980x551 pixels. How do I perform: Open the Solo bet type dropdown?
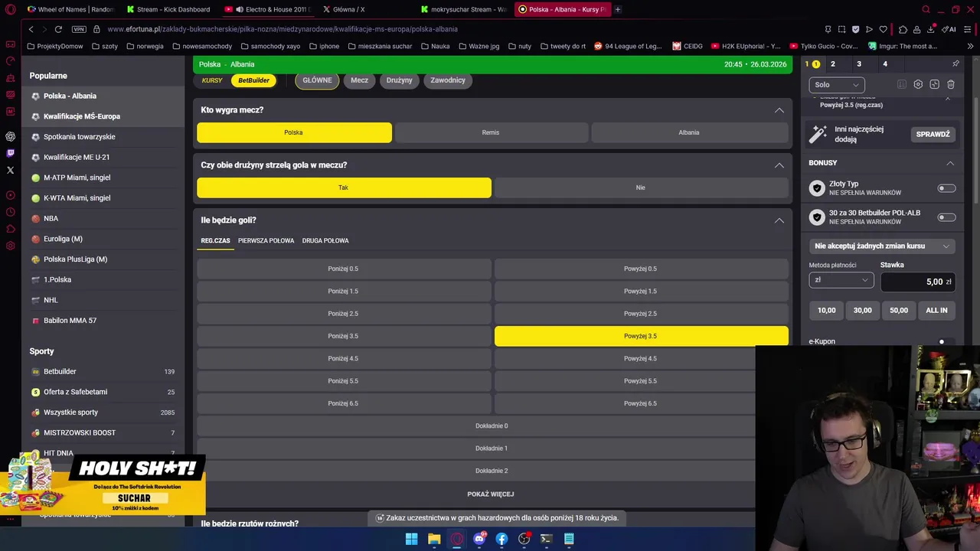(x=836, y=85)
